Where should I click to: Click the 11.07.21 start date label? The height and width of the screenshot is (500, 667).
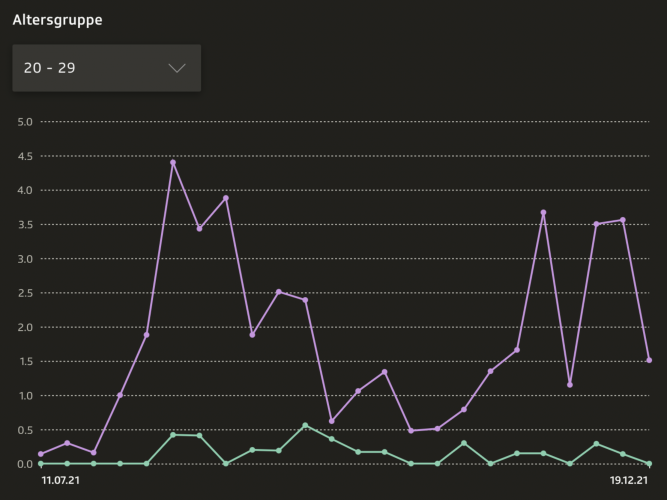pyautogui.click(x=60, y=481)
